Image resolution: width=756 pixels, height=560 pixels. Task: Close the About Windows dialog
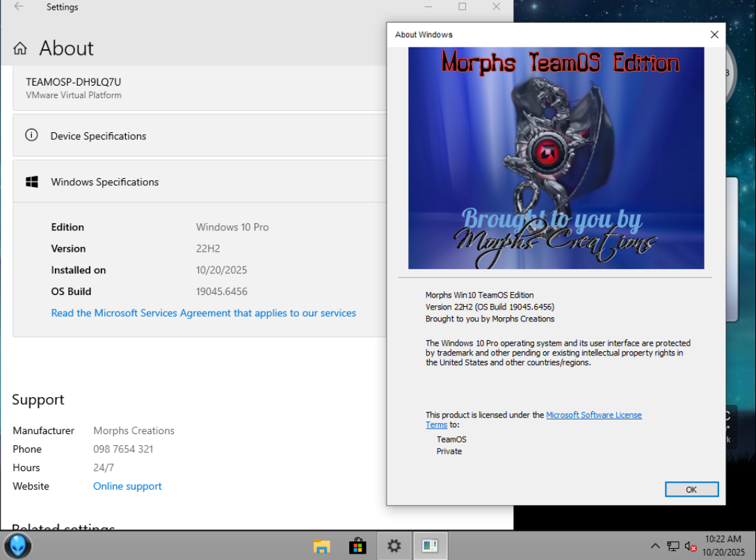click(x=714, y=34)
